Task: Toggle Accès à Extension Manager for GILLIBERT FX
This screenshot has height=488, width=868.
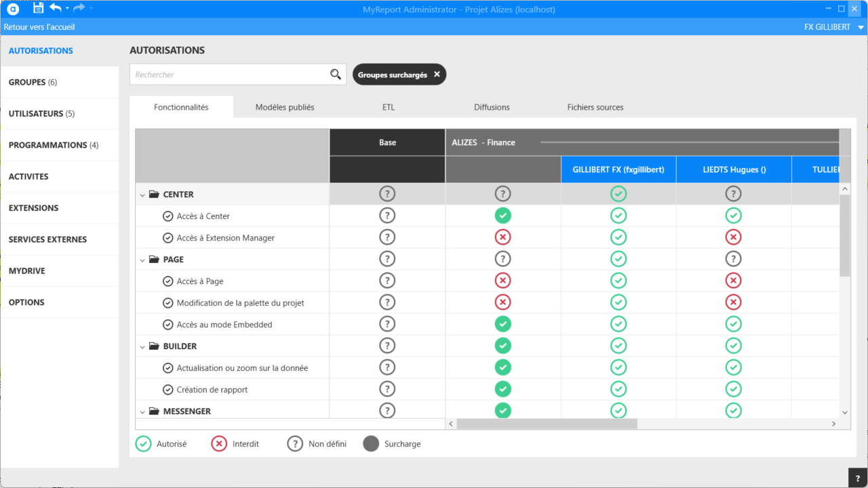Action: (618, 238)
